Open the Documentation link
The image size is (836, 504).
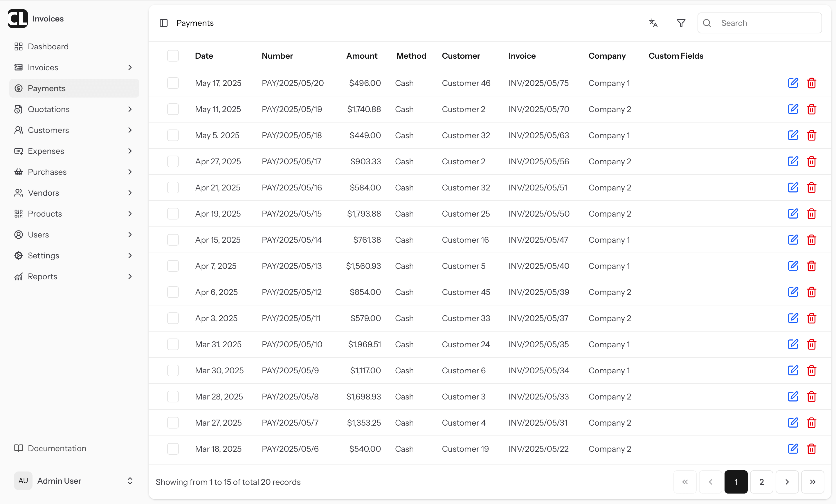tap(74, 448)
